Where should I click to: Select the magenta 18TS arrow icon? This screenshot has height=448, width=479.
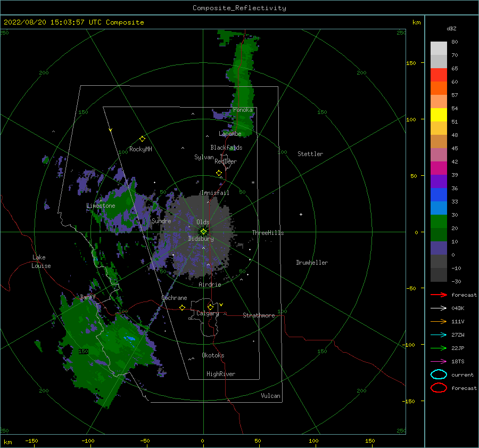tap(439, 362)
